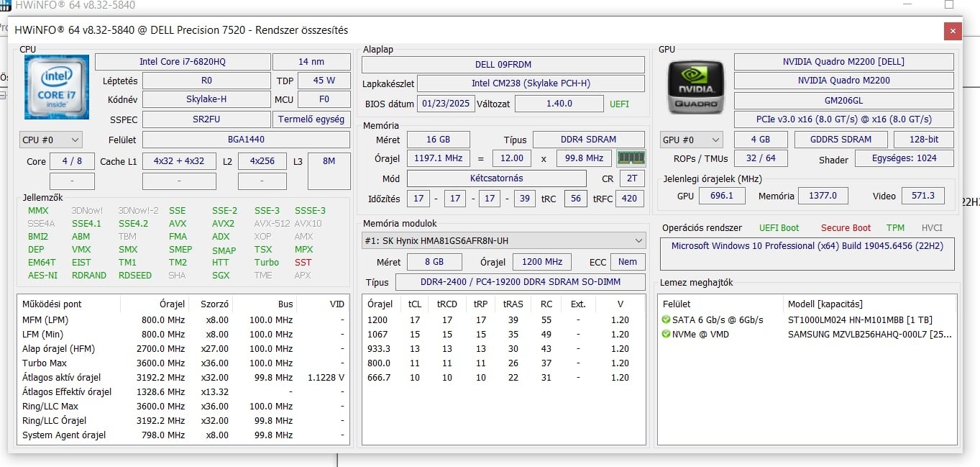Click the Turbo Max operating point row
This screenshot has height=467, width=980.
[x=183, y=363]
